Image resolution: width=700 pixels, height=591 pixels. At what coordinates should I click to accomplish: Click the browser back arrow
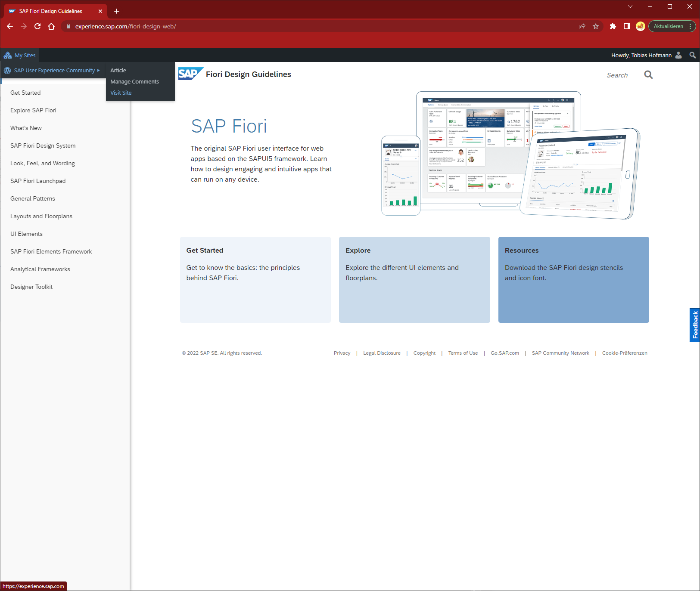(x=10, y=26)
